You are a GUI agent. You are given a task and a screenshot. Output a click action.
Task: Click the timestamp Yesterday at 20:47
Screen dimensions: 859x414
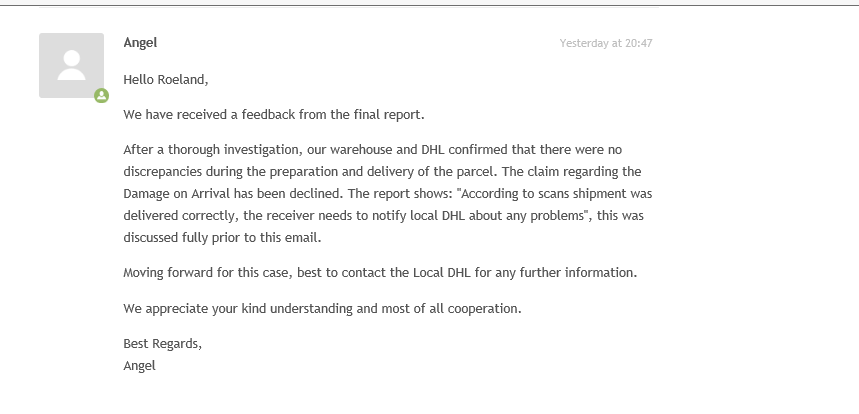pyautogui.click(x=606, y=43)
